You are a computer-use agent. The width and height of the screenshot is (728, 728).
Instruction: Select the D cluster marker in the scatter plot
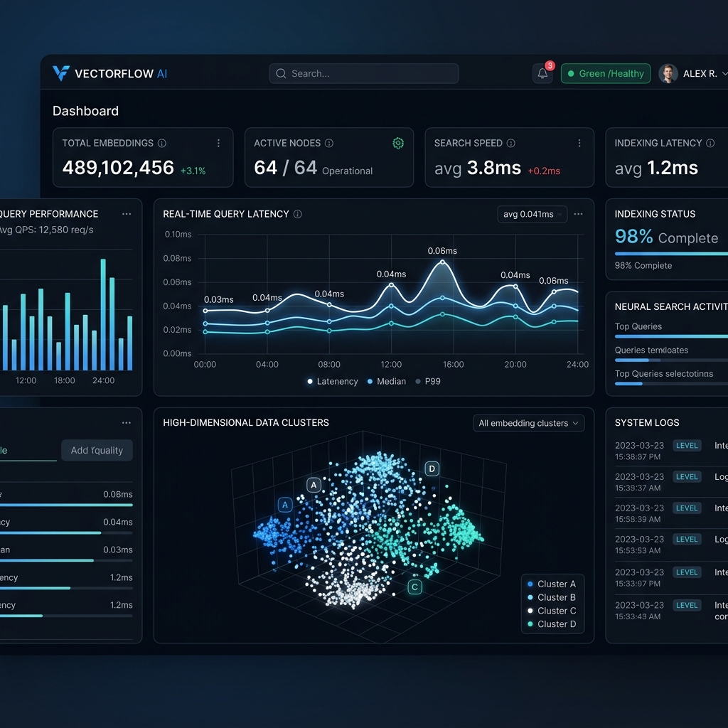pos(432,469)
